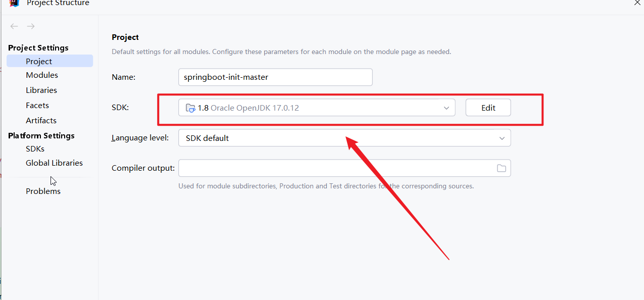Viewport: 644px width, 300px height.
Task: Expand the SDK dropdown chevron
Action: click(447, 108)
